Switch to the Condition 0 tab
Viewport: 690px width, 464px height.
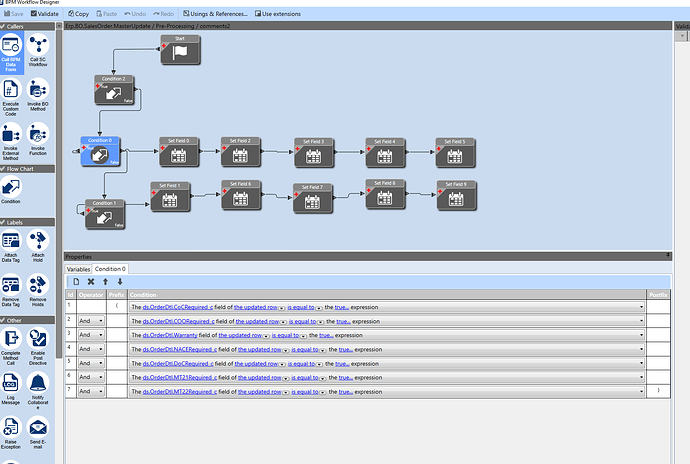[110, 269]
